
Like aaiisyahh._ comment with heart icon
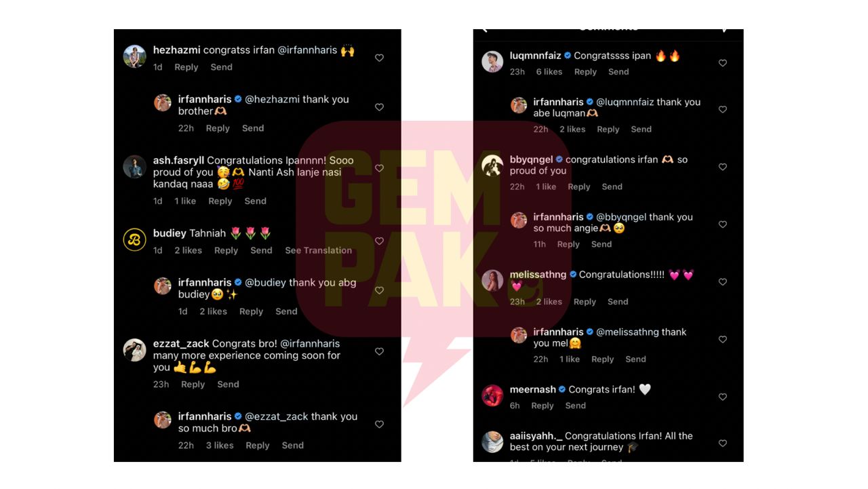pyautogui.click(x=722, y=444)
